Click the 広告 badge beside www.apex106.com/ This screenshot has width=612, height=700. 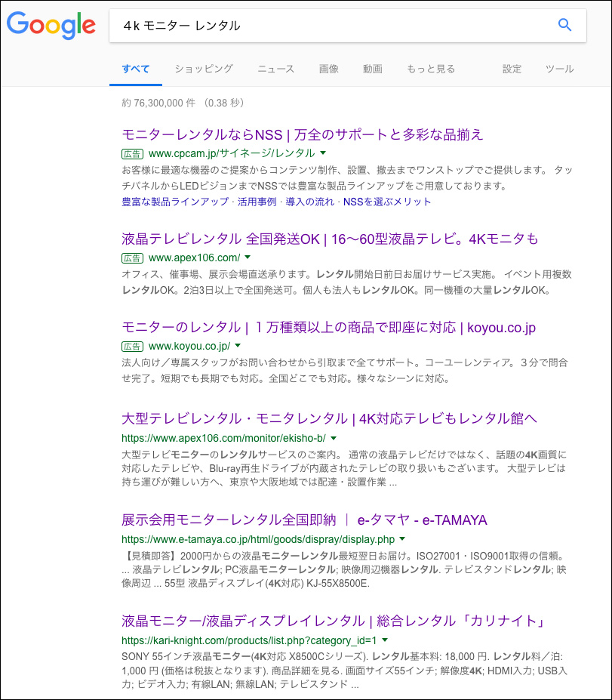[x=132, y=258]
